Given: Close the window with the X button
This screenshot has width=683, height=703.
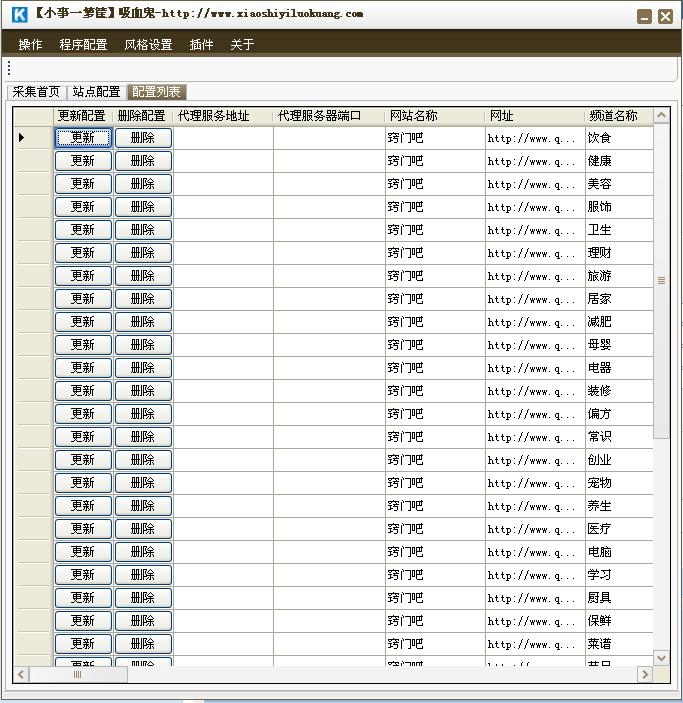Looking at the screenshot, I should point(666,17).
